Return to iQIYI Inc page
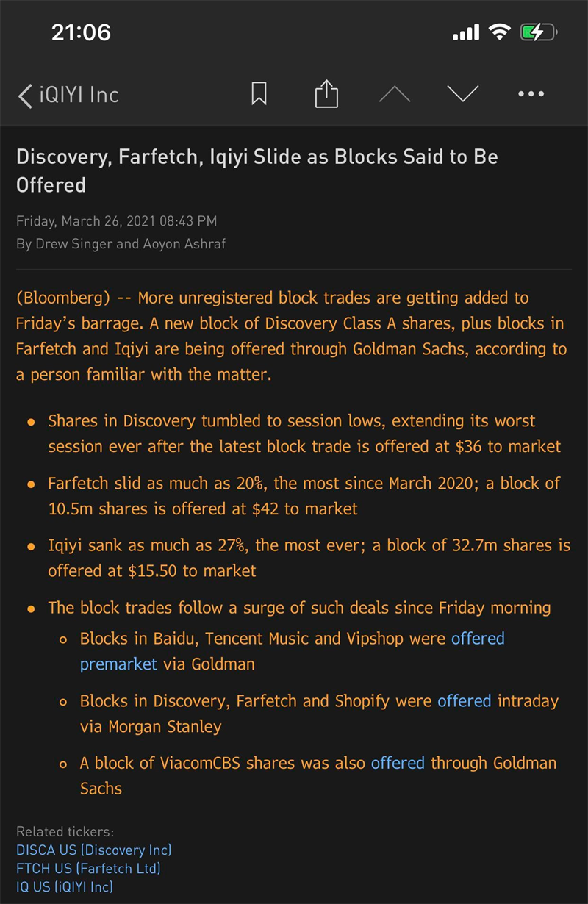This screenshot has height=904, width=588. [x=79, y=95]
